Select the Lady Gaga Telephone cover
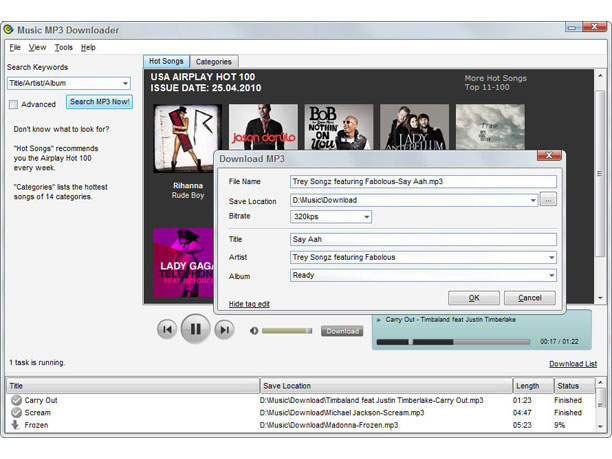 [183, 262]
